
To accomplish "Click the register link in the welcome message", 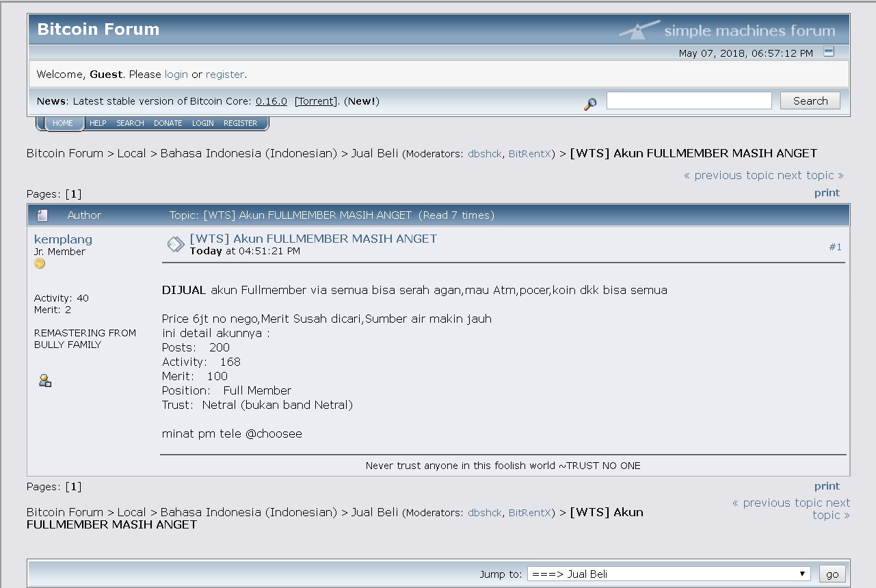I will click(x=225, y=74).
